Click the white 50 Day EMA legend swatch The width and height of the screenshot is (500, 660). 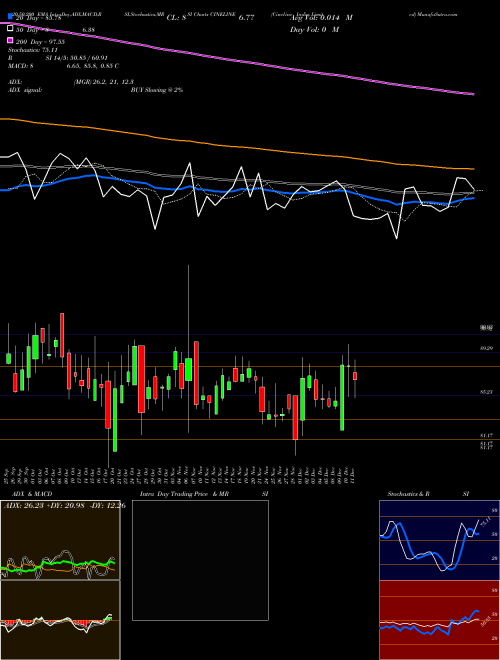point(10,29)
